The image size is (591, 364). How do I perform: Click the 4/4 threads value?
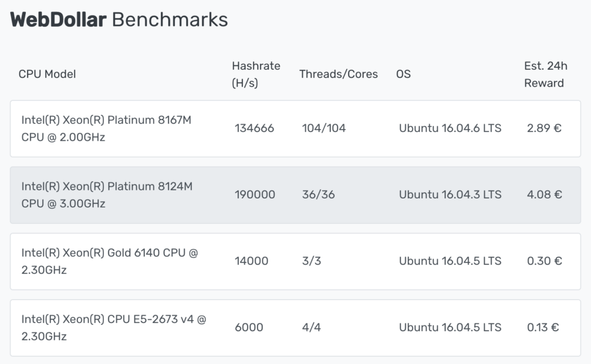click(x=311, y=328)
